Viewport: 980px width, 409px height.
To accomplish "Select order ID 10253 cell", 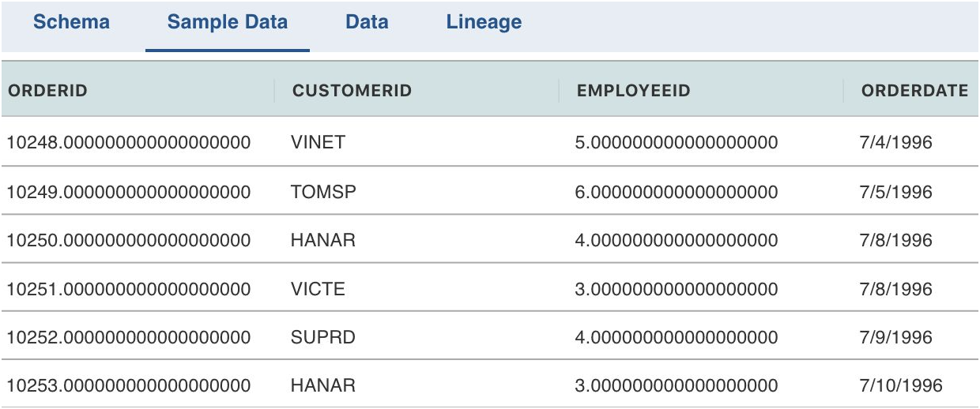I will point(129,386).
